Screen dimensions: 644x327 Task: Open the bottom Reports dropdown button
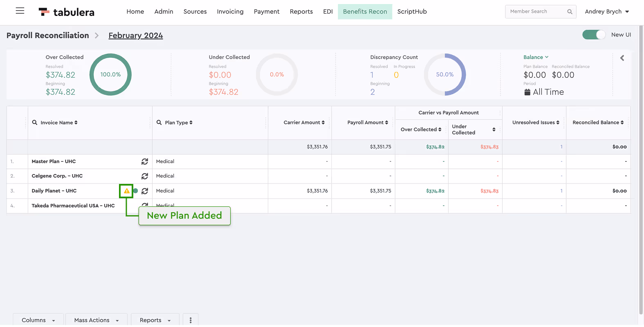tap(155, 320)
